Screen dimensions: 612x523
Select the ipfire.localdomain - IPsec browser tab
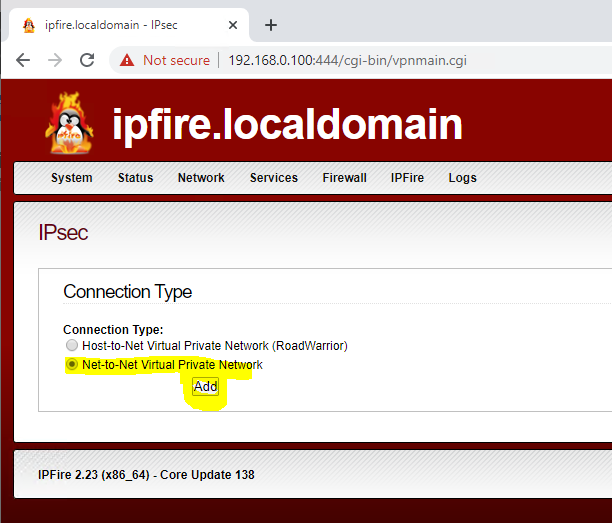tap(129, 25)
